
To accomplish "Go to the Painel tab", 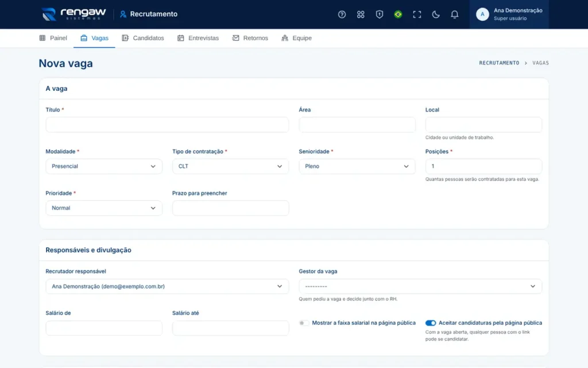I will click(53, 38).
